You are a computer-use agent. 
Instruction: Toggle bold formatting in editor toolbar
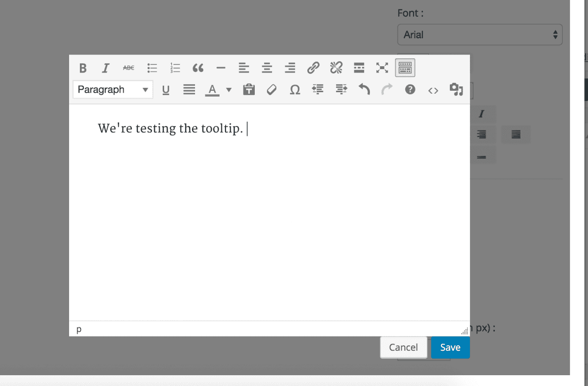click(83, 68)
